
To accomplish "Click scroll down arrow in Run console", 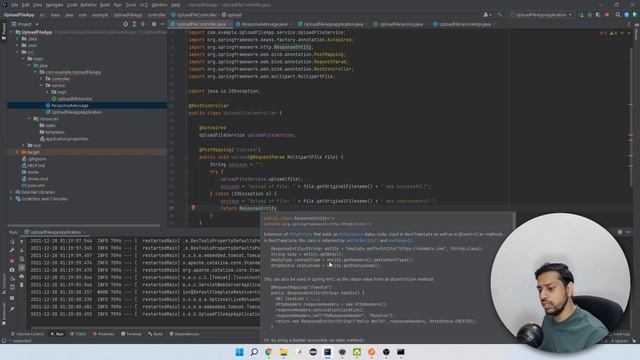I will [22, 250].
